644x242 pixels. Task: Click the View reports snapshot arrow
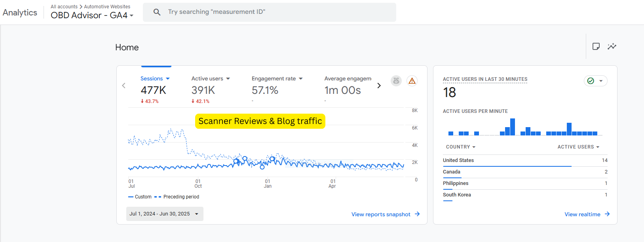click(x=417, y=214)
